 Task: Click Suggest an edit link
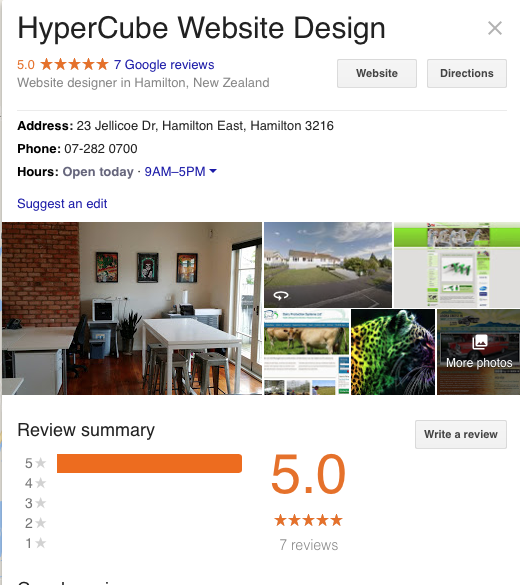click(62, 204)
